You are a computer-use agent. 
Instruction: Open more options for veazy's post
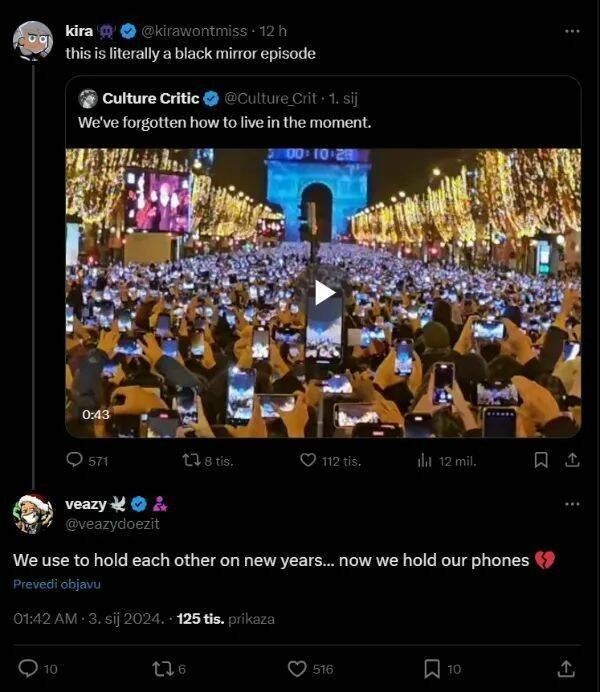tap(572, 504)
